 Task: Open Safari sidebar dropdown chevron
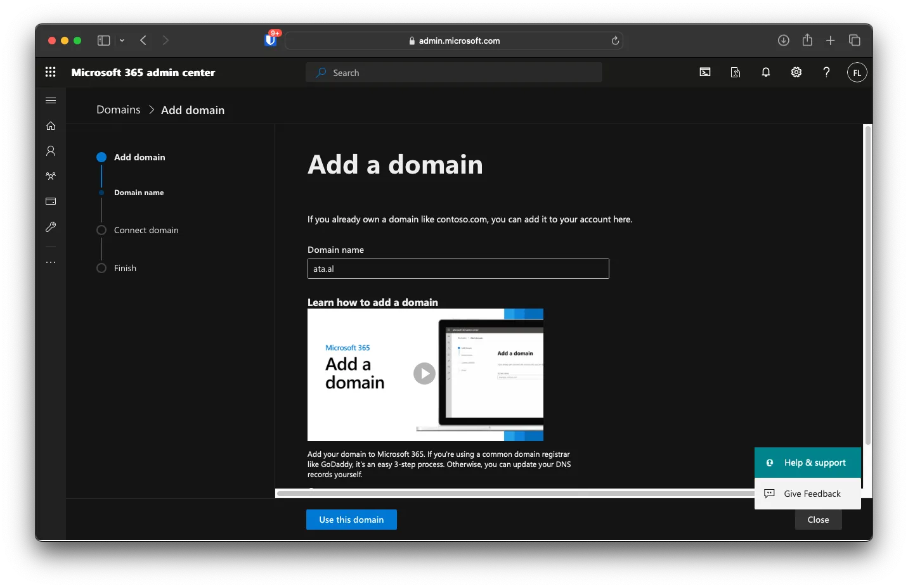click(x=122, y=41)
